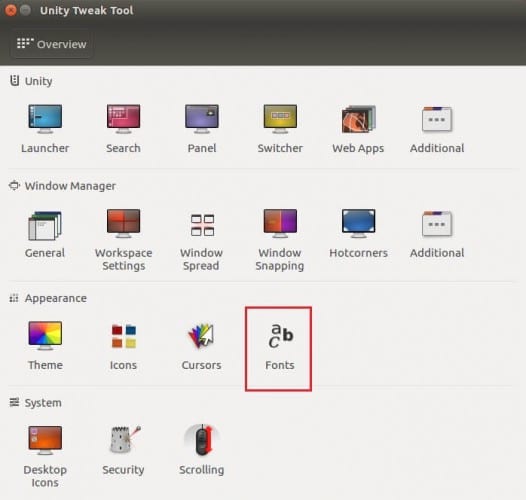The image size is (526, 500).
Task: Close the Unity Tweak Tool window
Action: [10, 10]
